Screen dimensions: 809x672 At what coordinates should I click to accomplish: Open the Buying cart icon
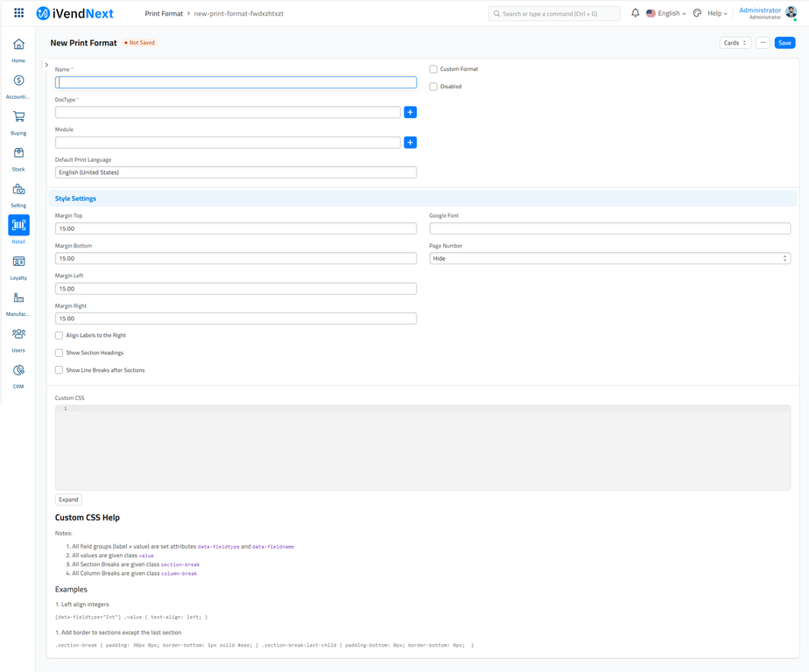pyautogui.click(x=18, y=118)
